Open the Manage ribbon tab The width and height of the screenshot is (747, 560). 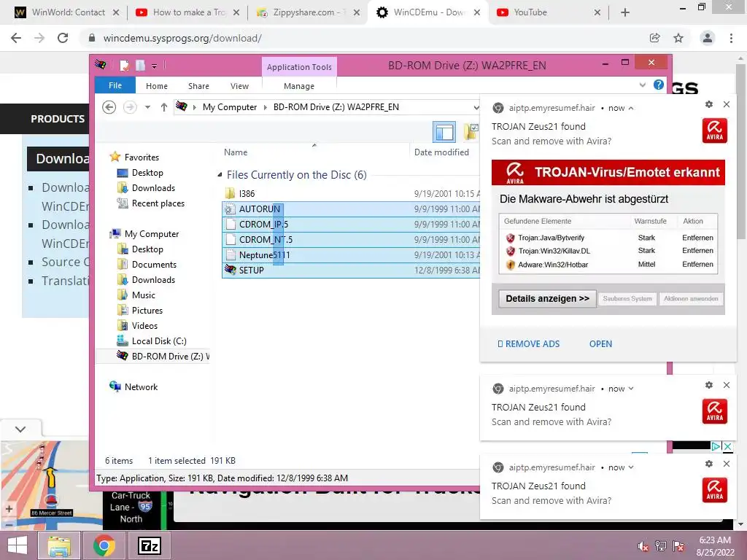(x=299, y=86)
